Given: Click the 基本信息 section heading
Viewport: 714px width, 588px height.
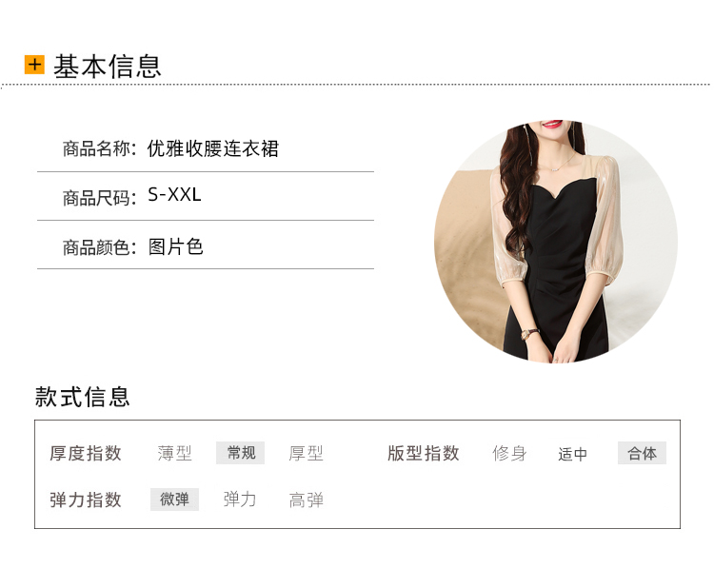Looking at the screenshot, I should (108, 67).
